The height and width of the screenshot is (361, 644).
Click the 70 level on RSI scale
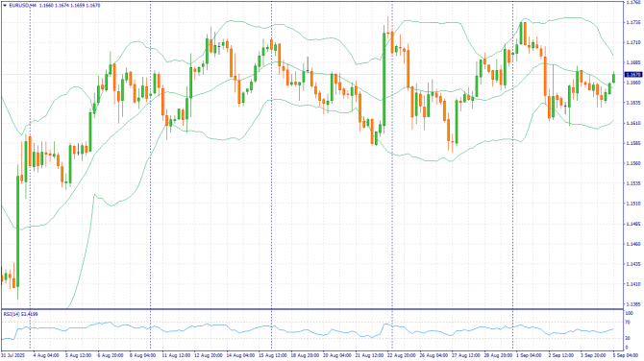[628, 323]
